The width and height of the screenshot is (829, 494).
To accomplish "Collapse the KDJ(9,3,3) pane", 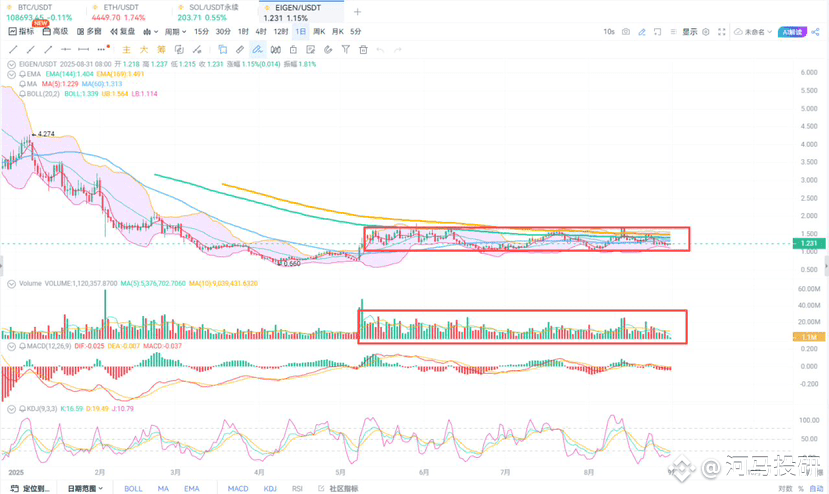I will point(11,409).
